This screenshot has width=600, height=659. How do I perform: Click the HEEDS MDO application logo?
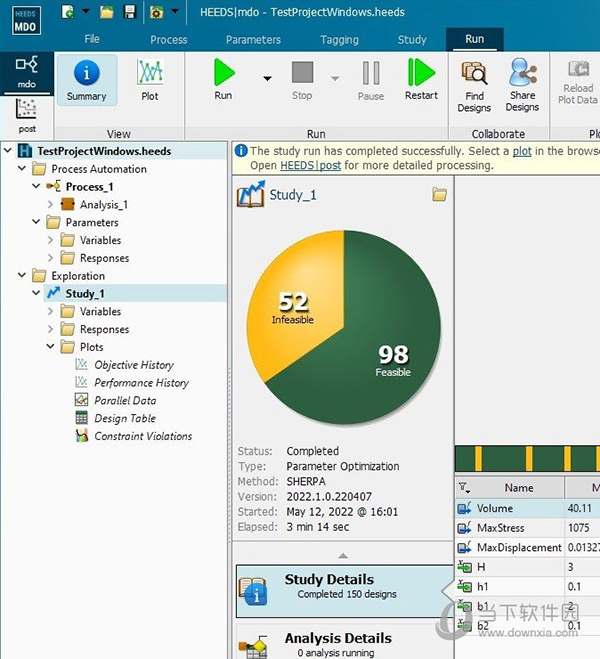coord(26,20)
